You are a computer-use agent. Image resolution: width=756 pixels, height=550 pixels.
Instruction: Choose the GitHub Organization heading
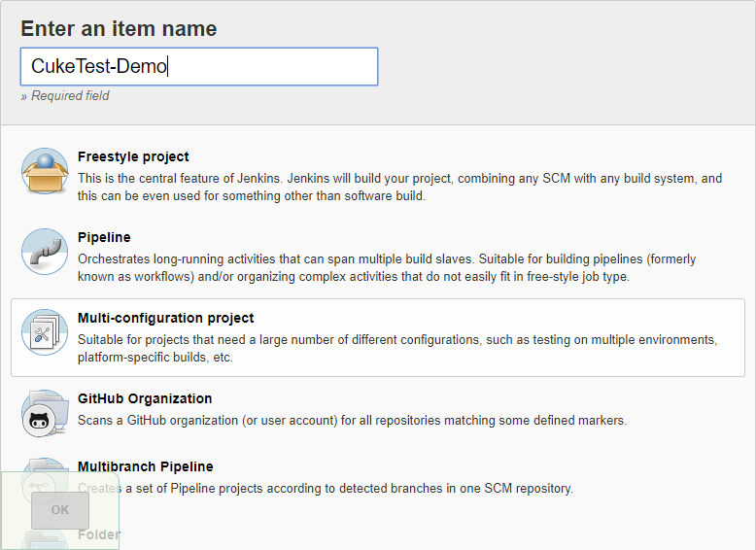(145, 398)
